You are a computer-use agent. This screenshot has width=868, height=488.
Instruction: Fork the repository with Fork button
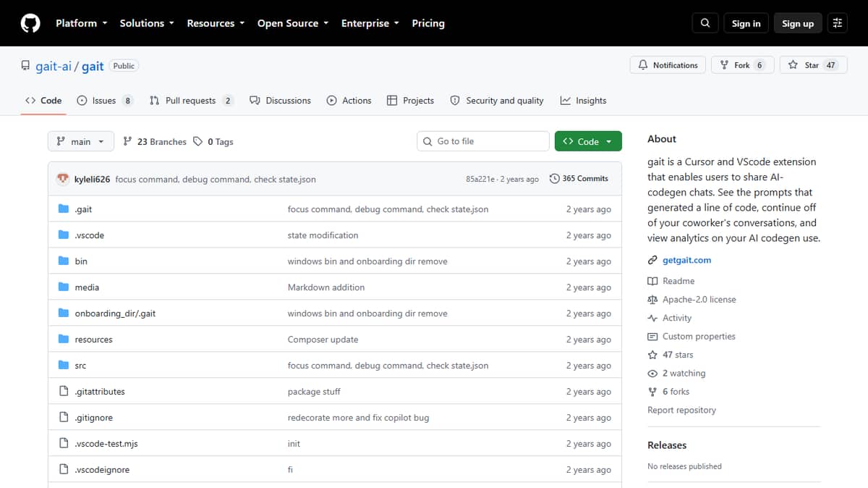[x=742, y=65]
